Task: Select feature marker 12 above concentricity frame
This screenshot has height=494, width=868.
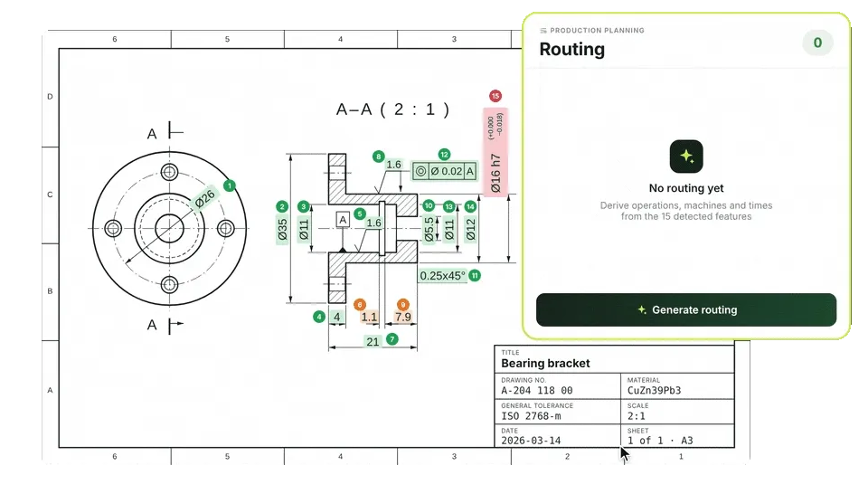Action: (x=444, y=155)
